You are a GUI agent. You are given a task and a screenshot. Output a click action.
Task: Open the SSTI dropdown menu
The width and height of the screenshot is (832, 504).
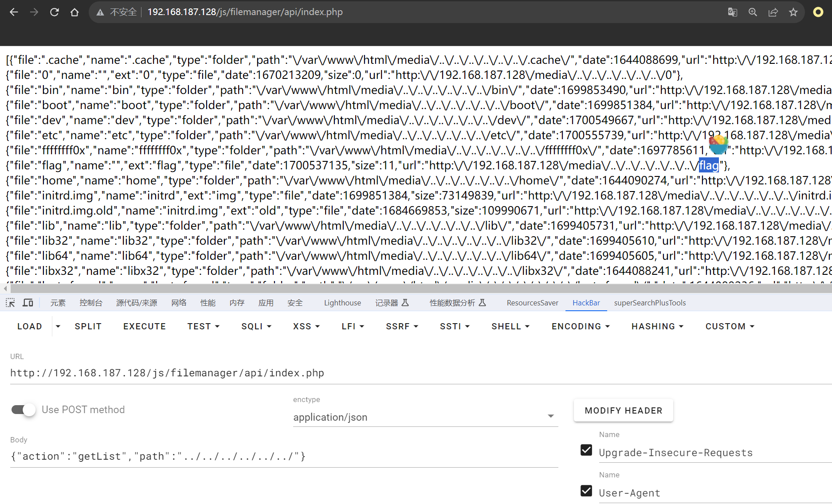(455, 326)
